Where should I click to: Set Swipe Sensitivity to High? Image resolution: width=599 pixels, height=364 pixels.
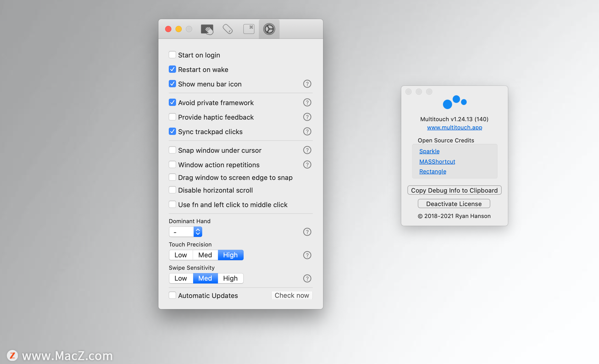pyautogui.click(x=231, y=278)
